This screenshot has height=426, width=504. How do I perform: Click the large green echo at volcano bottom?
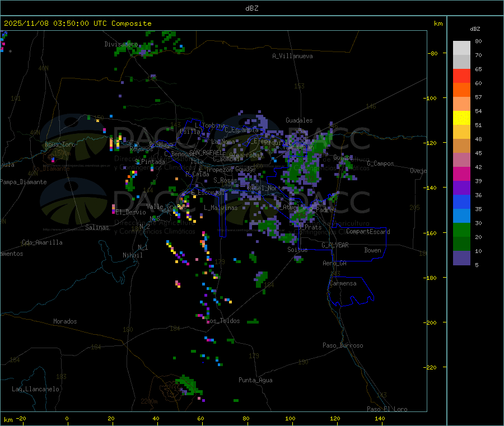click(188, 385)
